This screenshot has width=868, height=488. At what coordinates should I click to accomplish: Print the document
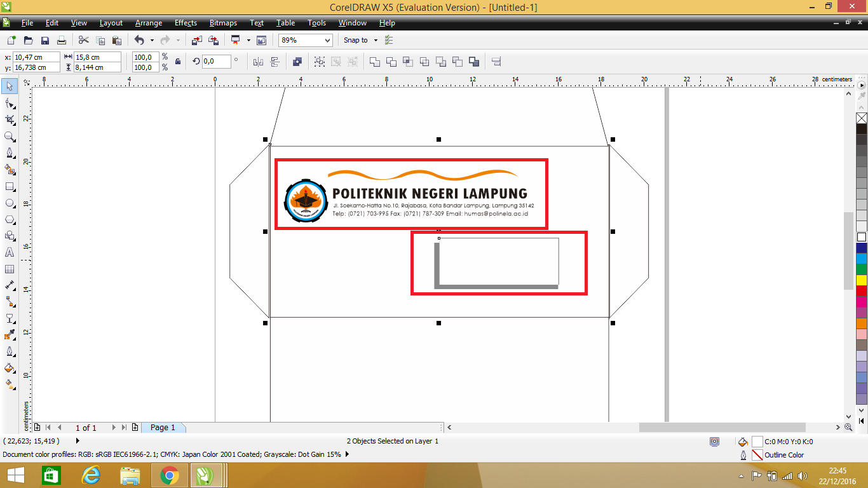click(x=62, y=40)
